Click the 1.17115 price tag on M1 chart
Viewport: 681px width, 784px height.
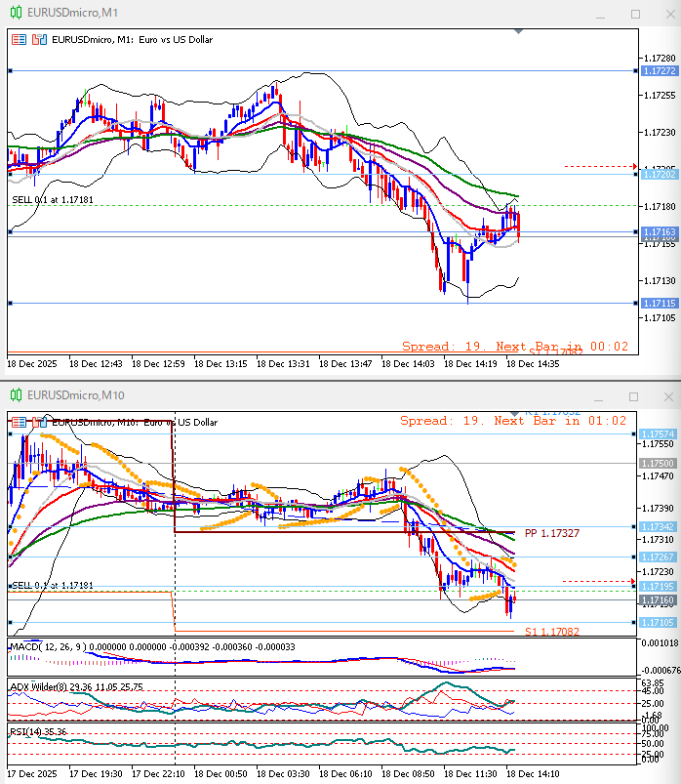pos(660,304)
